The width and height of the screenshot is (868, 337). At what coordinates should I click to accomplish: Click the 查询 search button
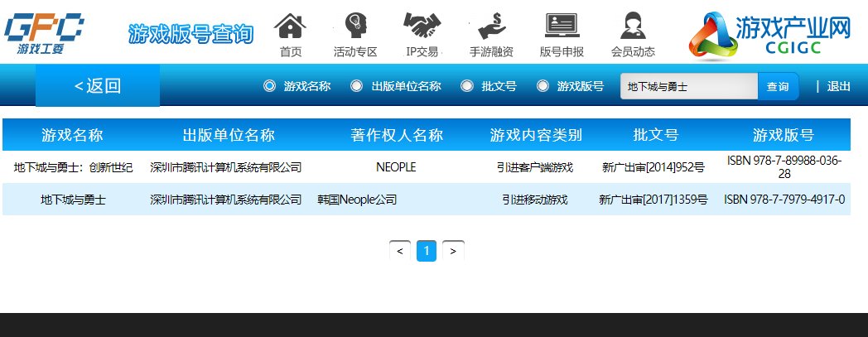click(x=778, y=86)
